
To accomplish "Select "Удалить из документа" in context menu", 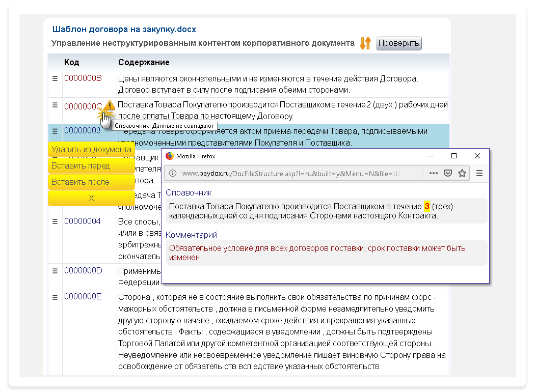I will click(90, 149).
